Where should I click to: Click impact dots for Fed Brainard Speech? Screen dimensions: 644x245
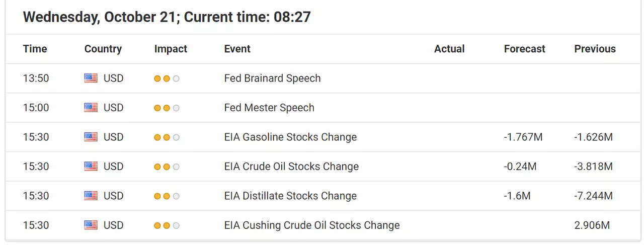pyautogui.click(x=167, y=78)
